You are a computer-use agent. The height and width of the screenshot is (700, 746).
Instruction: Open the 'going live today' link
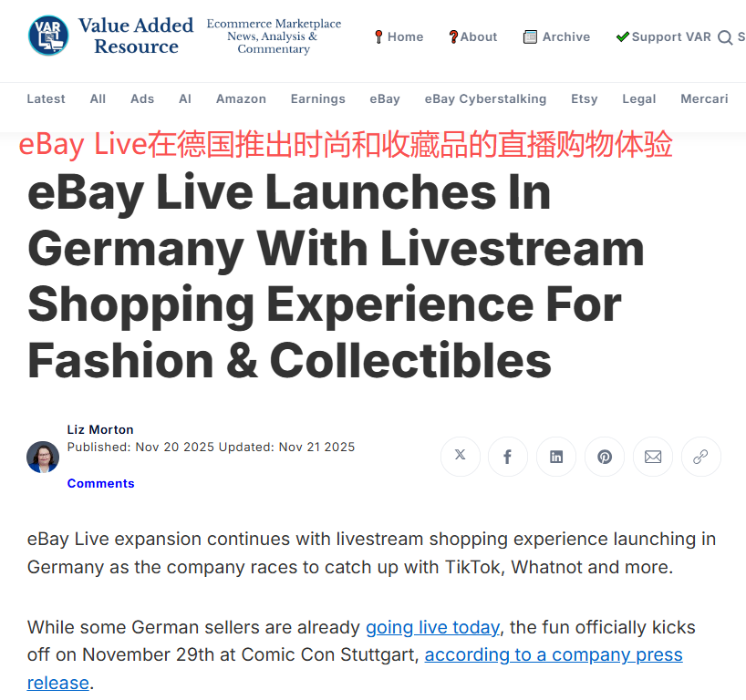coord(432,627)
